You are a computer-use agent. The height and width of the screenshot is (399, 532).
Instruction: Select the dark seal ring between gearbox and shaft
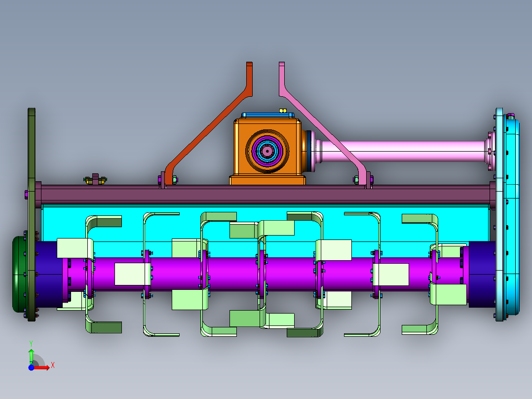pyautogui.click(x=308, y=152)
